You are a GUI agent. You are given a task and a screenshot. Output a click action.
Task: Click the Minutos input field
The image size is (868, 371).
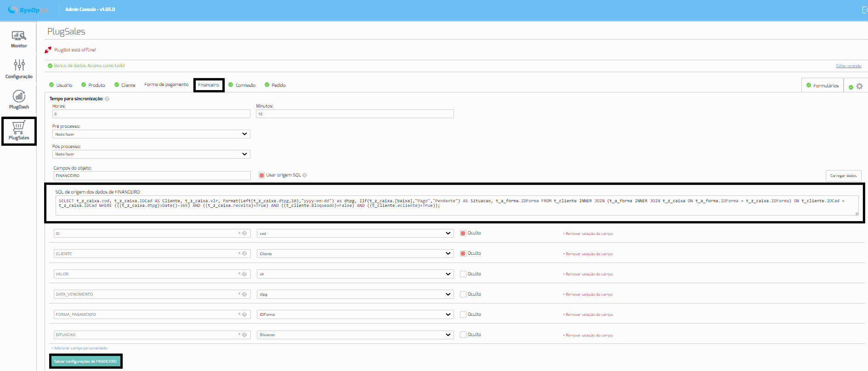point(355,114)
